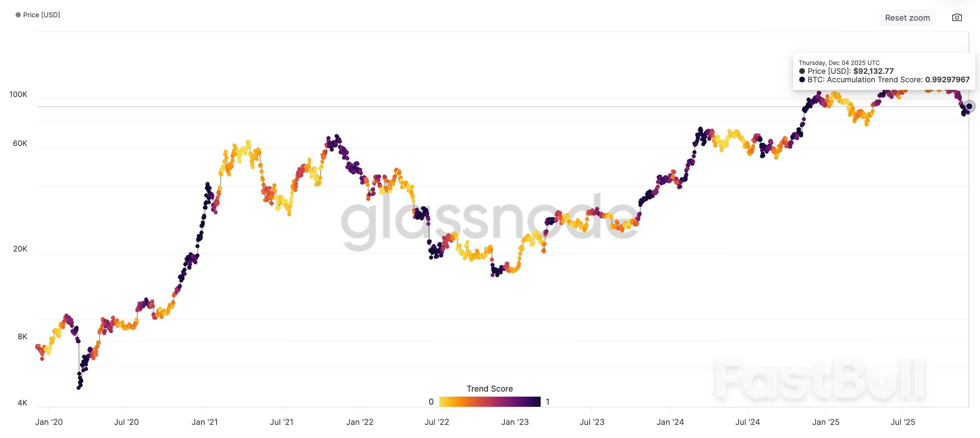980x438 pixels.
Task: Click the BTC Accumulation Trend Score bullet icon
Action: pyautogui.click(x=802, y=79)
